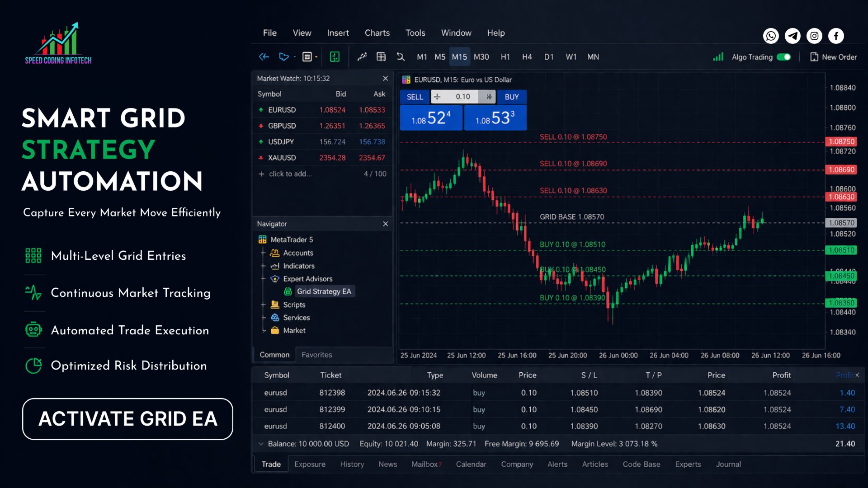Expand the Scripts tree node
The image size is (868, 488).
pyautogui.click(x=263, y=305)
